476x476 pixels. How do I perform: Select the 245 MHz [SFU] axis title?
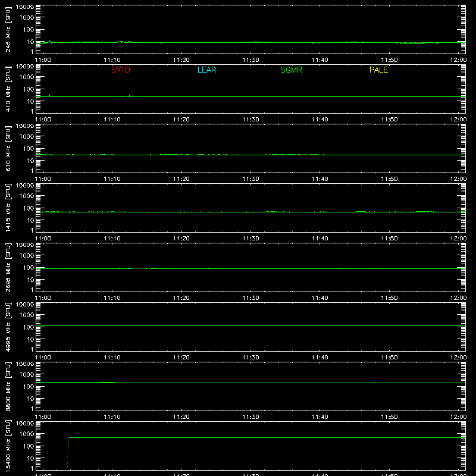click(8, 29)
